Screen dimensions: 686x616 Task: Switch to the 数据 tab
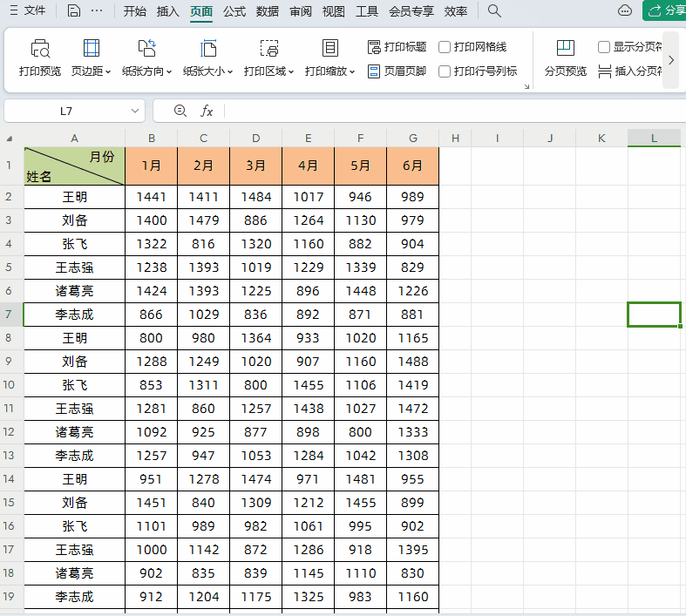coord(268,11)
